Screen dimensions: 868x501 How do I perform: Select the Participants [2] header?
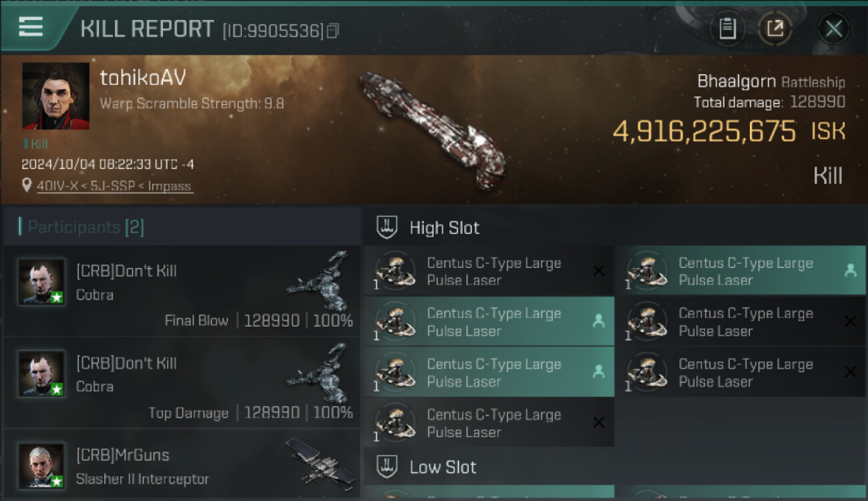81,227
